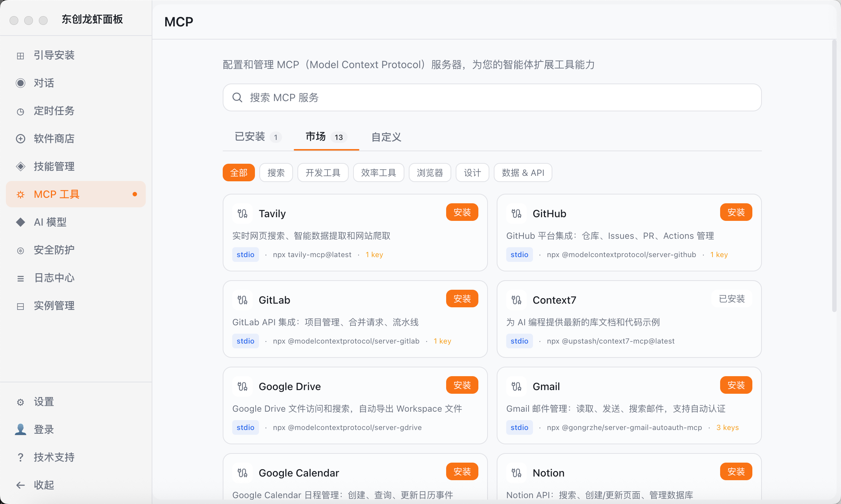Image resolution: width=841 pixels, height=504 pixels.
Task: Click the 设置 gear icon
Action: point(21,402)
